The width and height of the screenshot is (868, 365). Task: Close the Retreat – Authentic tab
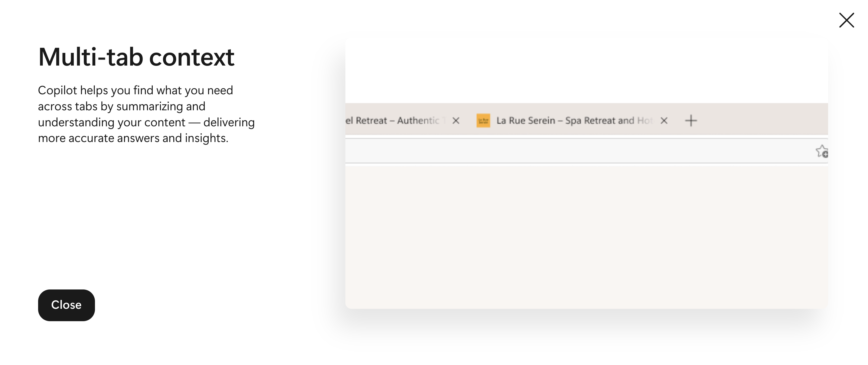tap(456, 121)
